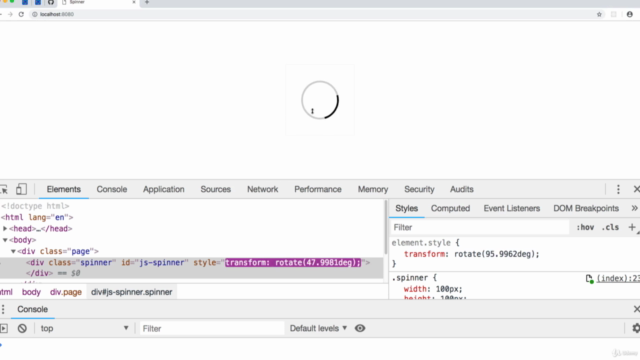Select the html lang="en" node
The height and width of the screenshot is (360, 640).
click(37, 218)
